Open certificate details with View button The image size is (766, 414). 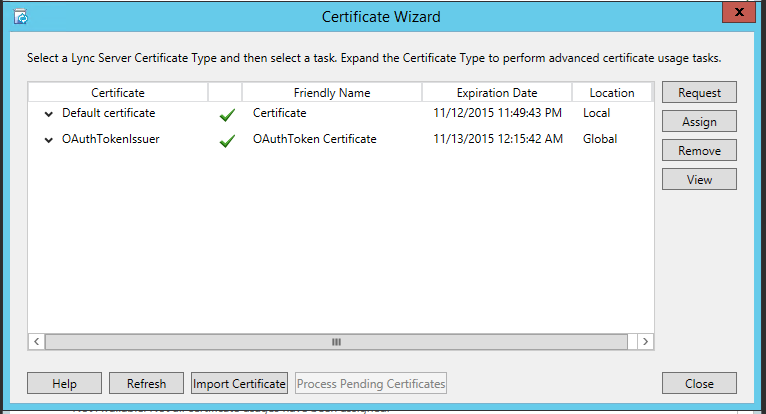(x=699, y=179)
